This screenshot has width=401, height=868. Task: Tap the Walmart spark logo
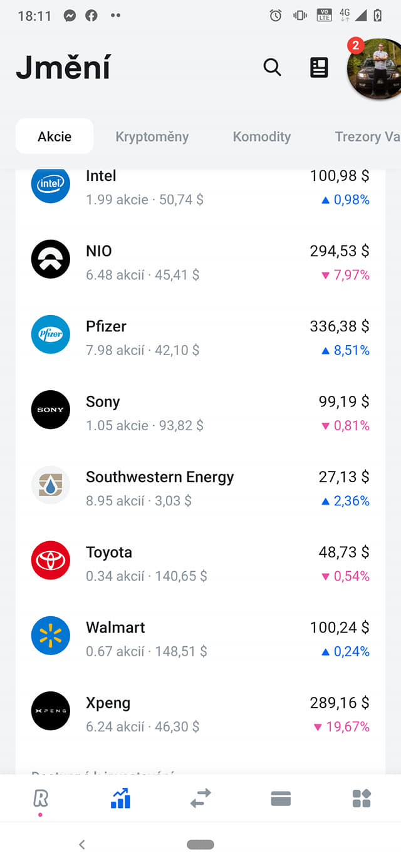pos(51,636)
